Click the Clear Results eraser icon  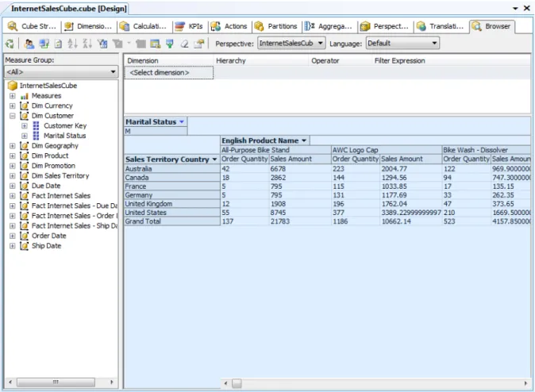185,44
